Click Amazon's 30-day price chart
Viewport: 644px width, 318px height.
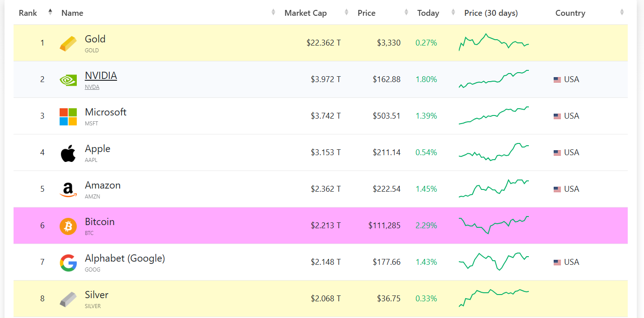point(494,189)
